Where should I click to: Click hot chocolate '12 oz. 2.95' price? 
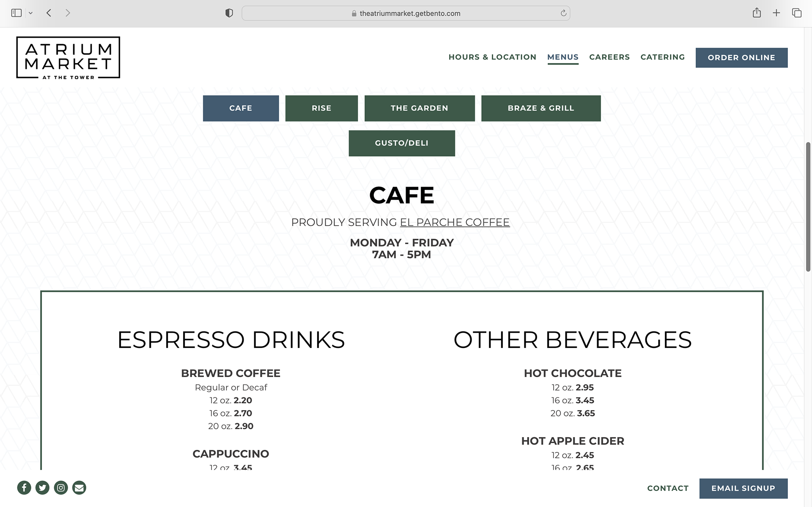click(x=573, y=387)
